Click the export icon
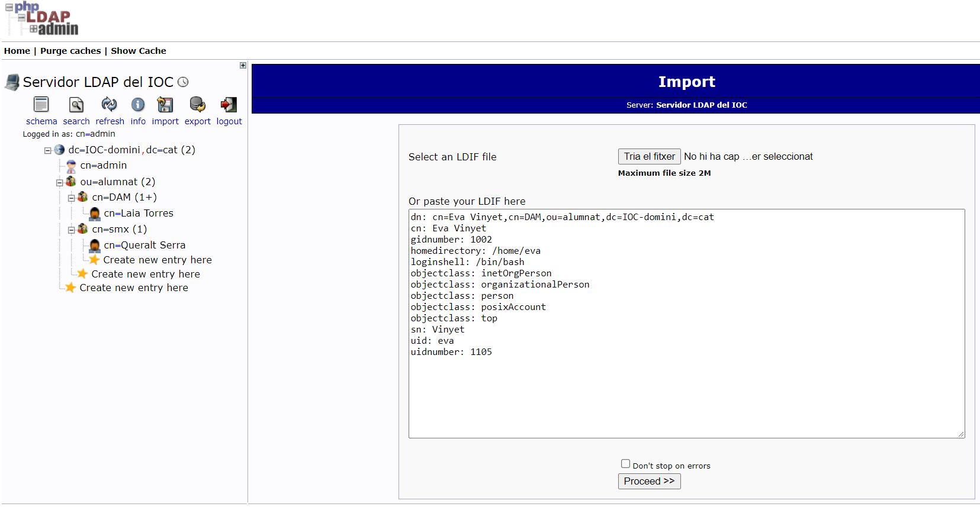 pyautogui.click(x=197, y=105)
